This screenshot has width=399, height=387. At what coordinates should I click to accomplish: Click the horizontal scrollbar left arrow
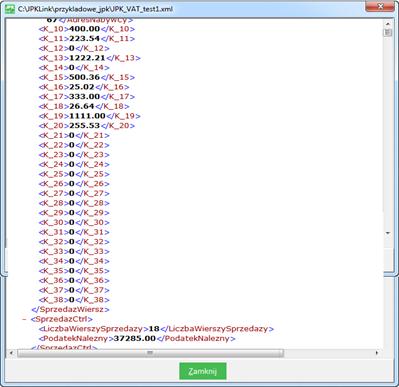tap(11, 353)
